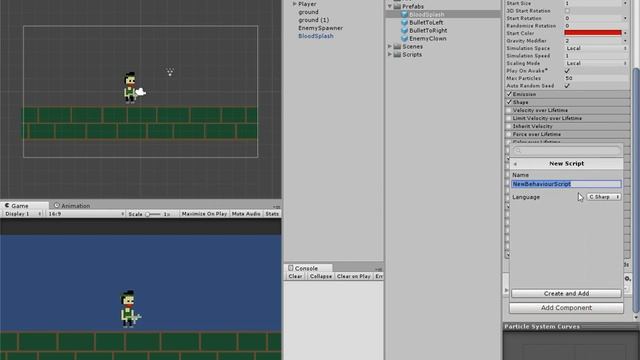Select BloodSplash in the Hierarchy
640x360 pixels.
[x=316, y=36]
